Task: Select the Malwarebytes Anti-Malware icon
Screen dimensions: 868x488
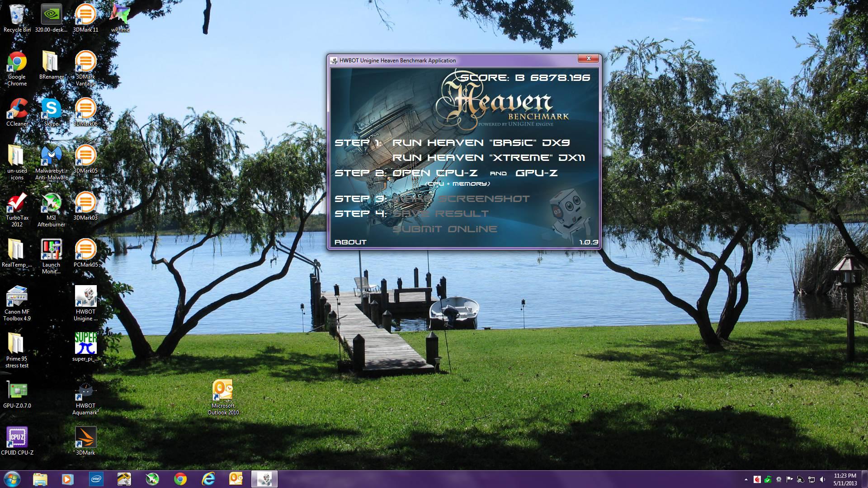Action: [x=51, y=163]
